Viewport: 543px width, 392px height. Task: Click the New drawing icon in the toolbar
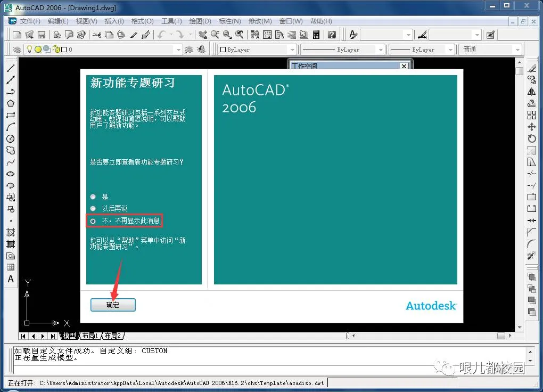pyautogui.click(x=17, y=35)
